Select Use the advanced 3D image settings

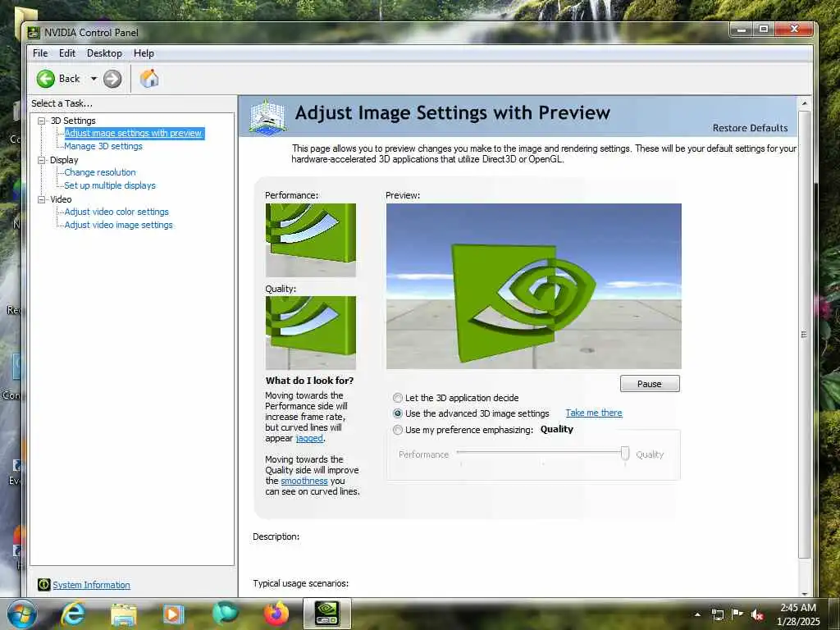[398, 413]
